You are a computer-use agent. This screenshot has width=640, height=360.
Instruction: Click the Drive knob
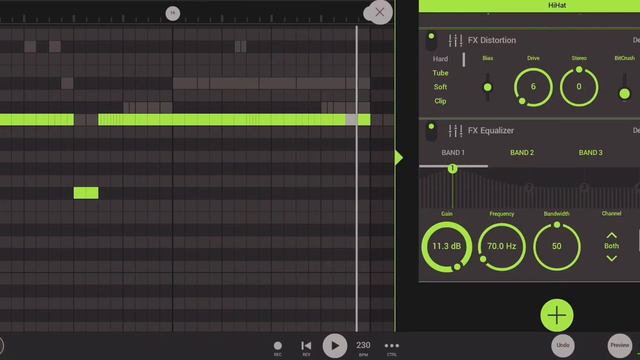coord(533,87)
